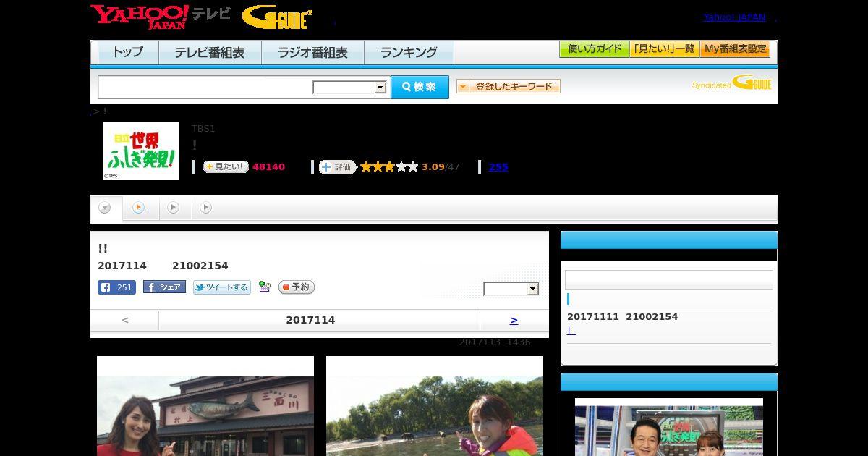
Task: Click the 3.09 rating score
Action: (x=433, y=167)
